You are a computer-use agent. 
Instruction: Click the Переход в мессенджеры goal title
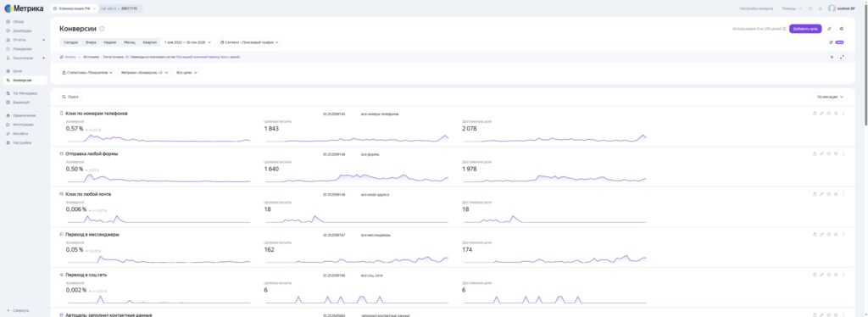92,235
